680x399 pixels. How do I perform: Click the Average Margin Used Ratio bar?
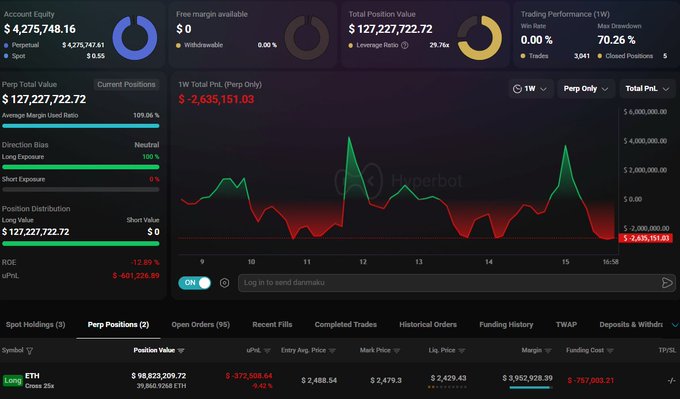click(81, 126)
